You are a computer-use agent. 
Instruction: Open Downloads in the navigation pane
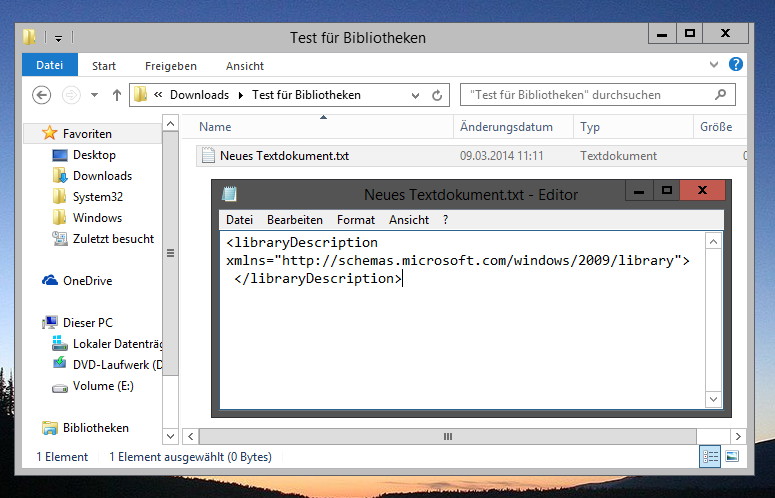point(102,176)
